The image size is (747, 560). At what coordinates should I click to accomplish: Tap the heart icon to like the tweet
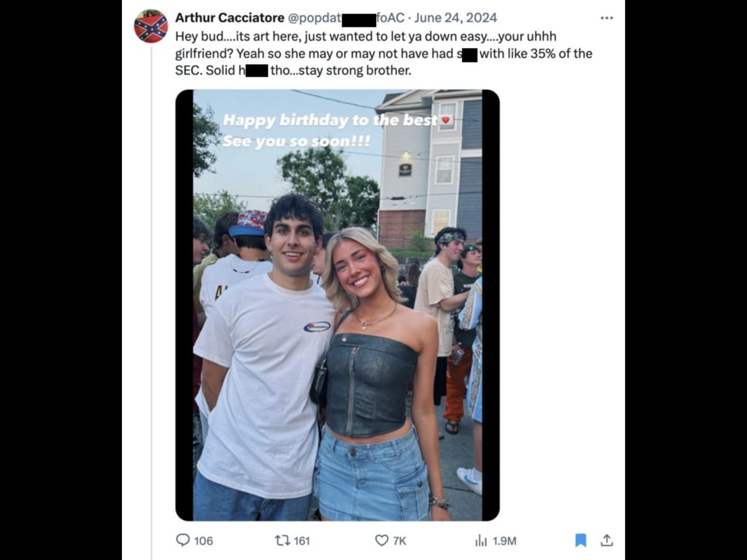382,541
